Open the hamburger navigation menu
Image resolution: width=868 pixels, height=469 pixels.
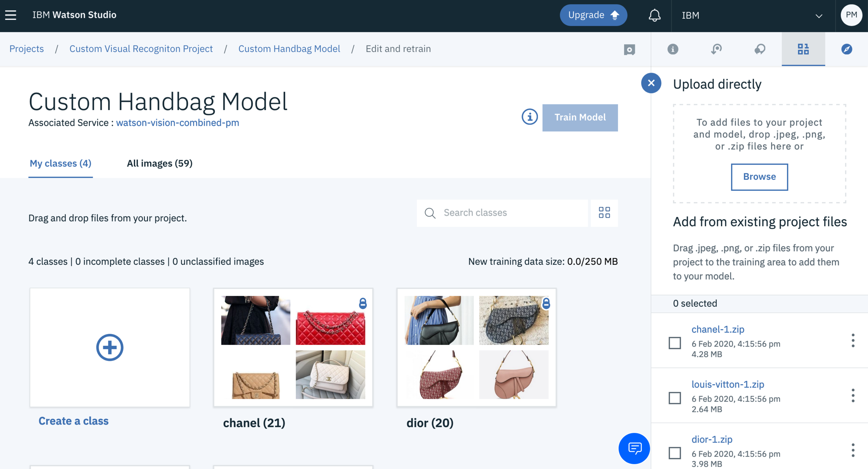pos(11,15)
